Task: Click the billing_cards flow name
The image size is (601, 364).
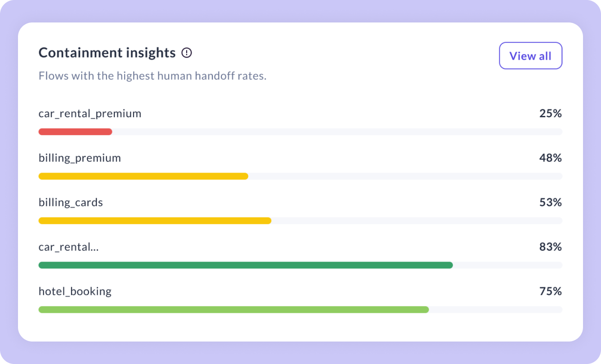Action: pos(71,202)
